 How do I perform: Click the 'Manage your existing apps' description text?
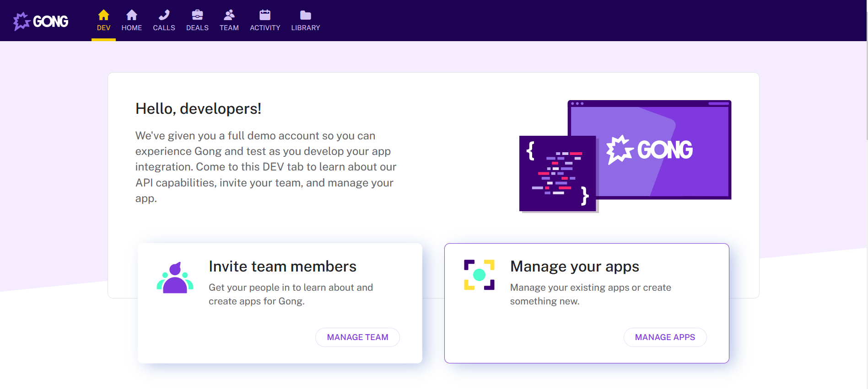pos(590,294)
